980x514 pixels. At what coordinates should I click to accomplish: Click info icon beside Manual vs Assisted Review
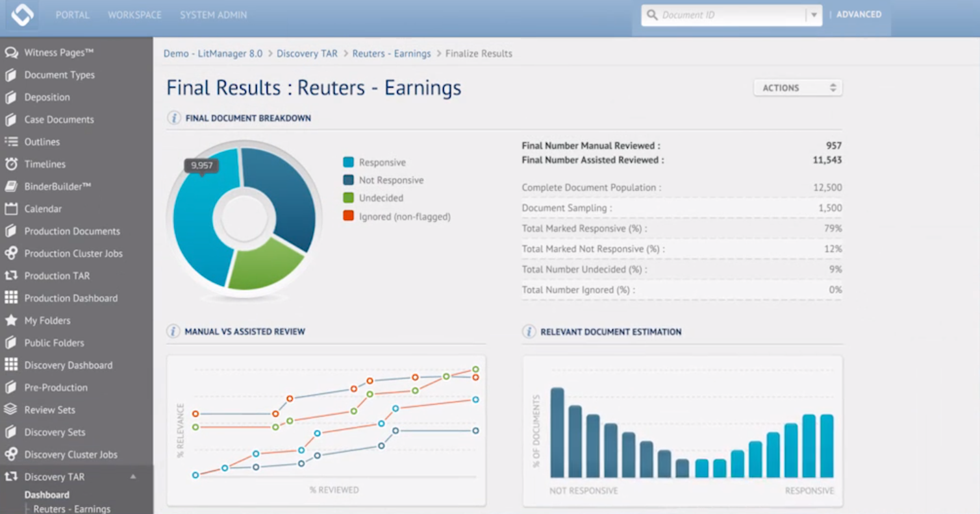coord(173,332)
